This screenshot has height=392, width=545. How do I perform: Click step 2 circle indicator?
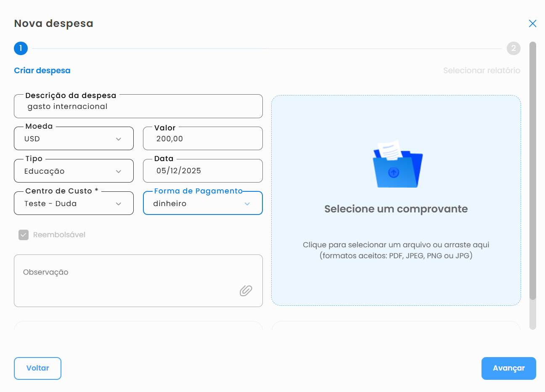coord(513,48)
